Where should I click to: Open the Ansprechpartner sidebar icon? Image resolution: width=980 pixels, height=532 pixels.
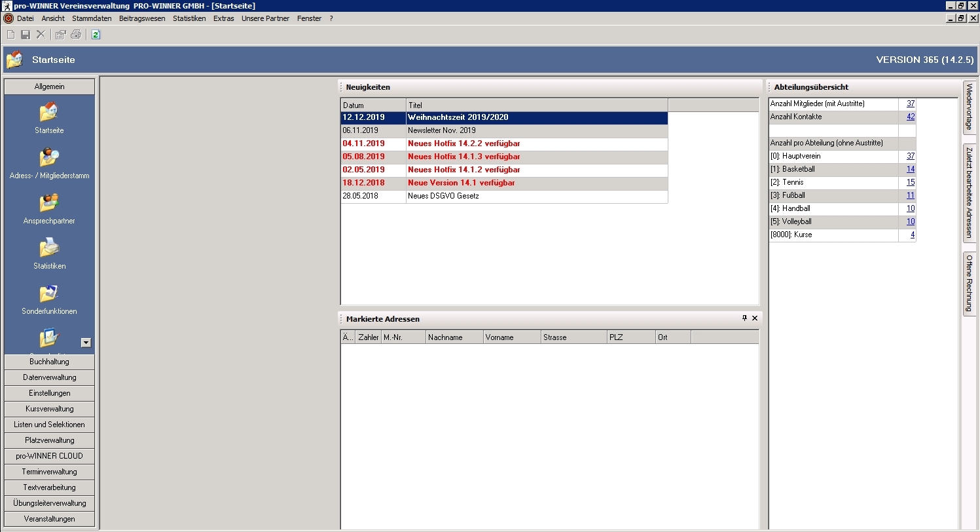click(49, 203)
